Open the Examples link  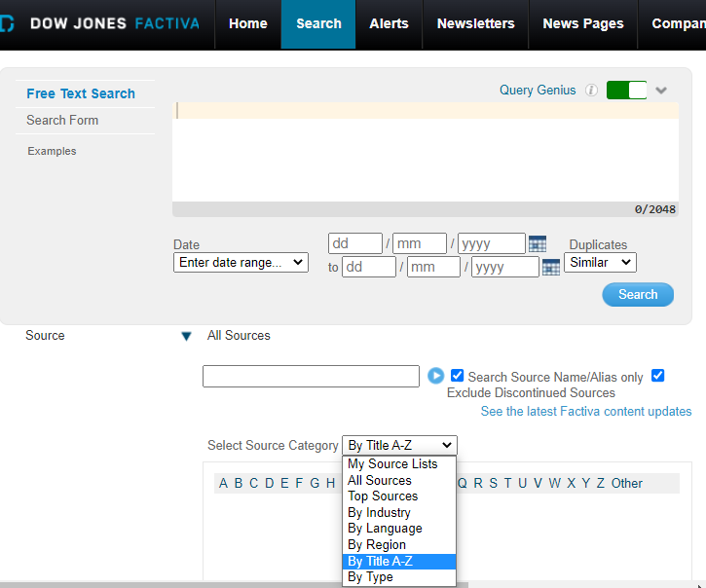52,151
